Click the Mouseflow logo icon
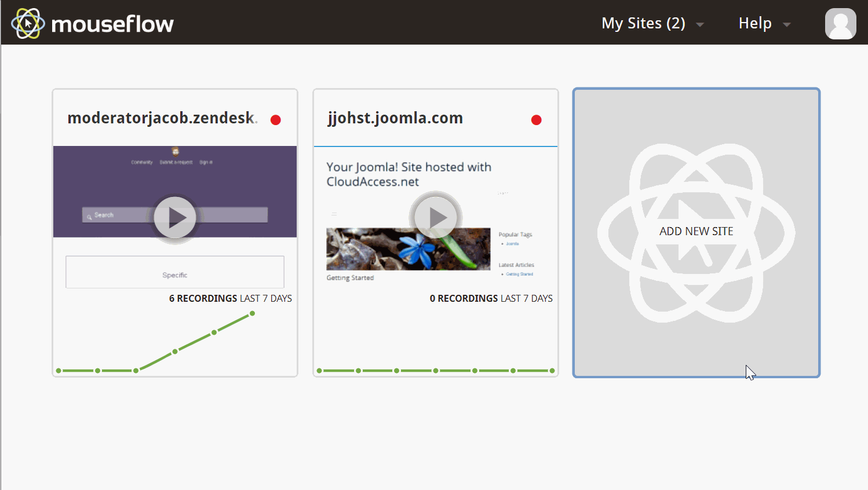Screen dimensions: 868x490 tap(28, 23)
